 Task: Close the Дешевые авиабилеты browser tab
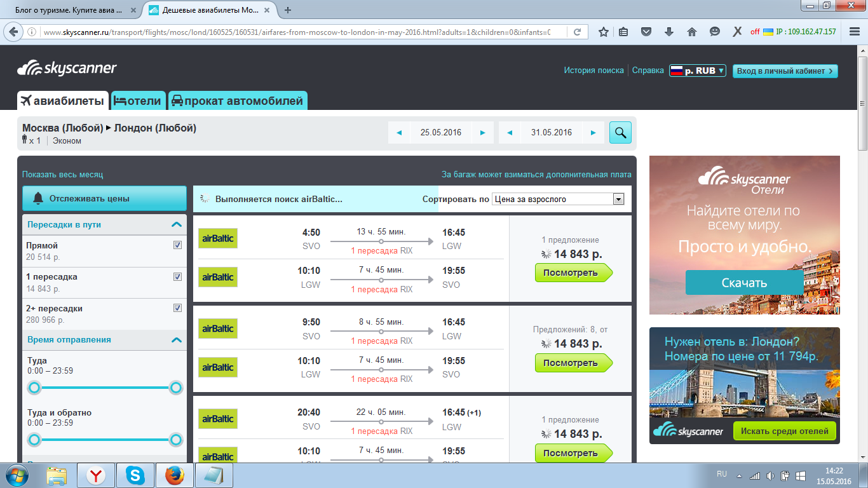[267, 10]
